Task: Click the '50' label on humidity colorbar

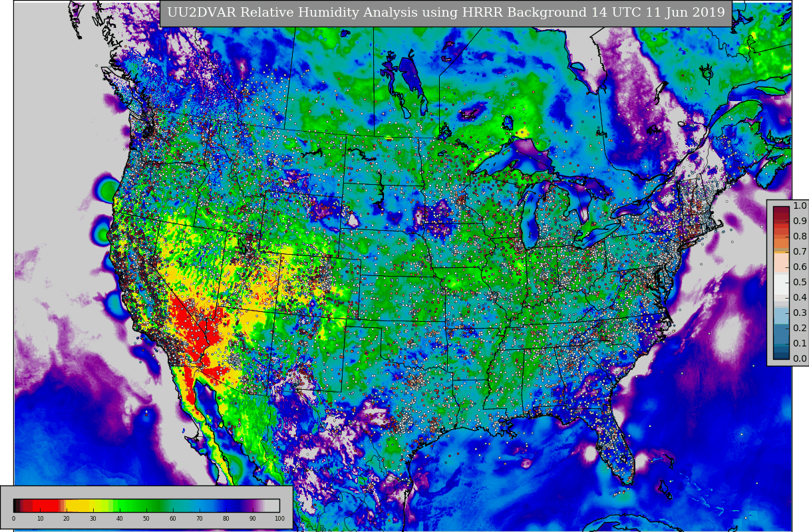Action: pyautogui.click(x=146, y=519)
